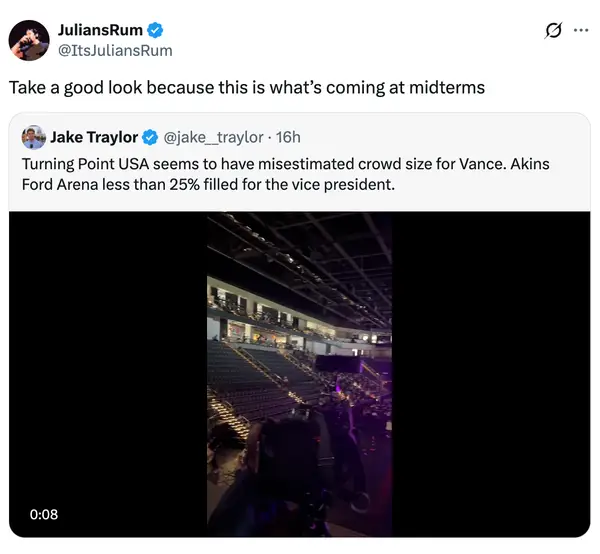Open the Jake Traylor display name

(x=94, y=137)
